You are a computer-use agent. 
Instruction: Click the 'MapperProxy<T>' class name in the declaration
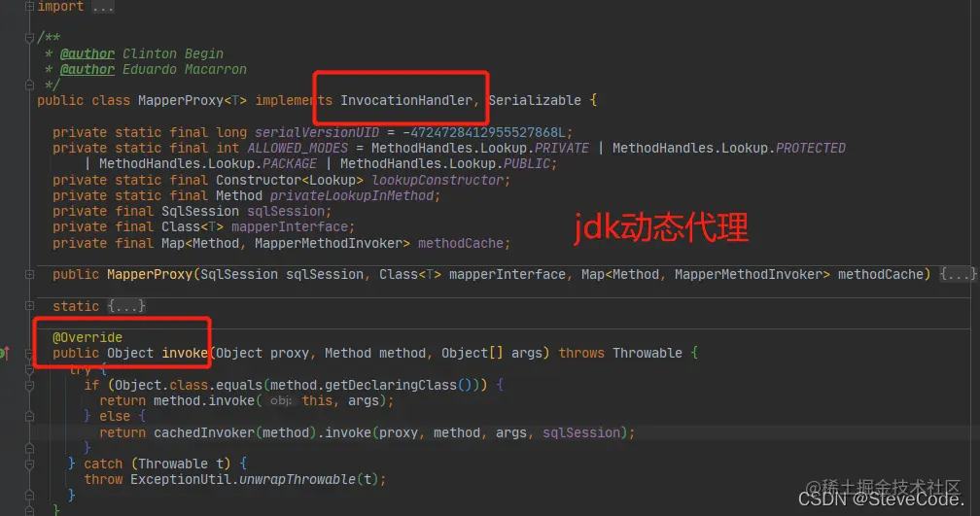coord(192,101)
